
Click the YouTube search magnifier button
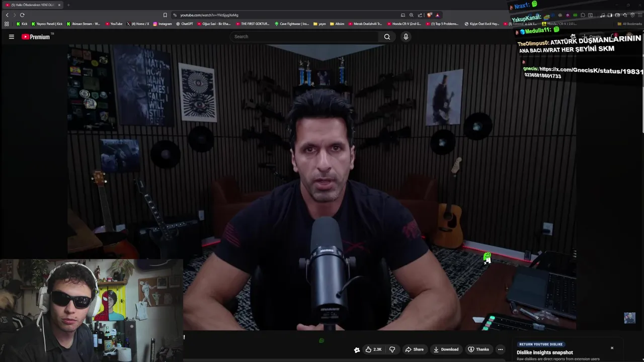tap(387, 36)
